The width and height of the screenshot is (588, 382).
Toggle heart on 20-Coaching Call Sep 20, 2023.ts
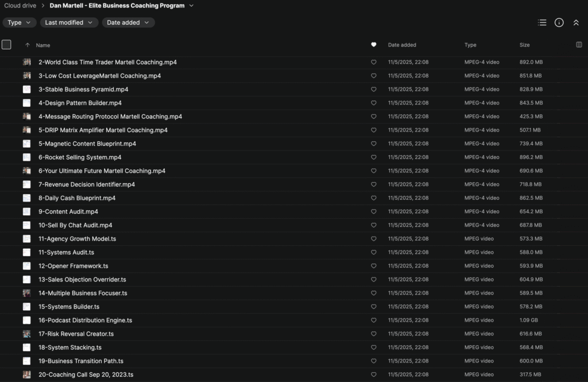pos(374,375)
